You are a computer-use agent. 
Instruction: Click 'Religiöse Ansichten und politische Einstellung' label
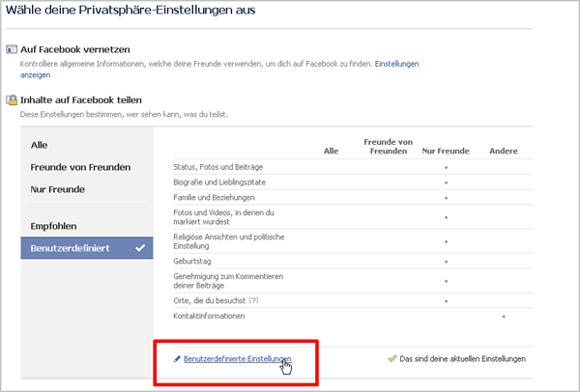pos(228,241)
